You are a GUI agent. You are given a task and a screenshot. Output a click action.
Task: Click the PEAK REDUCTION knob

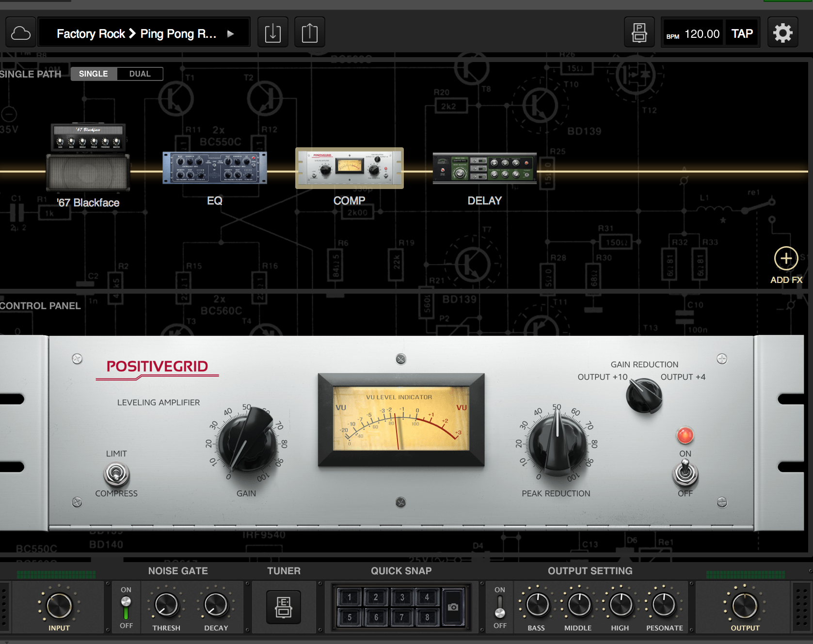click(557, 442)
